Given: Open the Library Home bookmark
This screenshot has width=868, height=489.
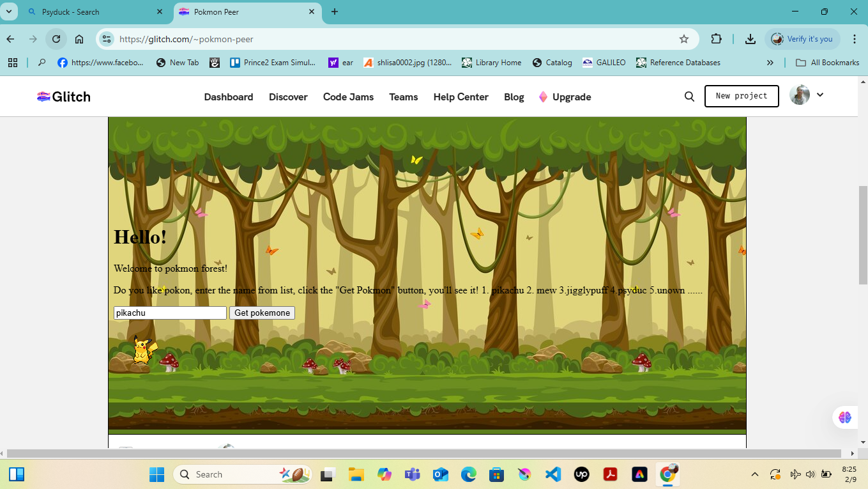Looking at the screenshot, I should [491, 63].
